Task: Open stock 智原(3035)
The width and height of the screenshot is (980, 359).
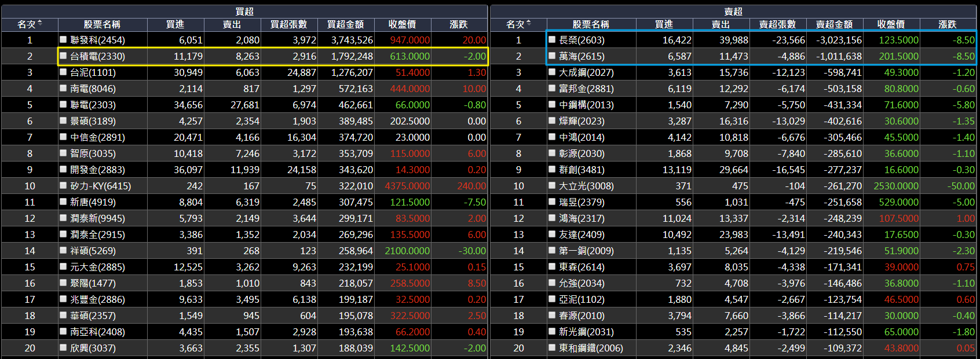Action: click(x=93, y=153)
